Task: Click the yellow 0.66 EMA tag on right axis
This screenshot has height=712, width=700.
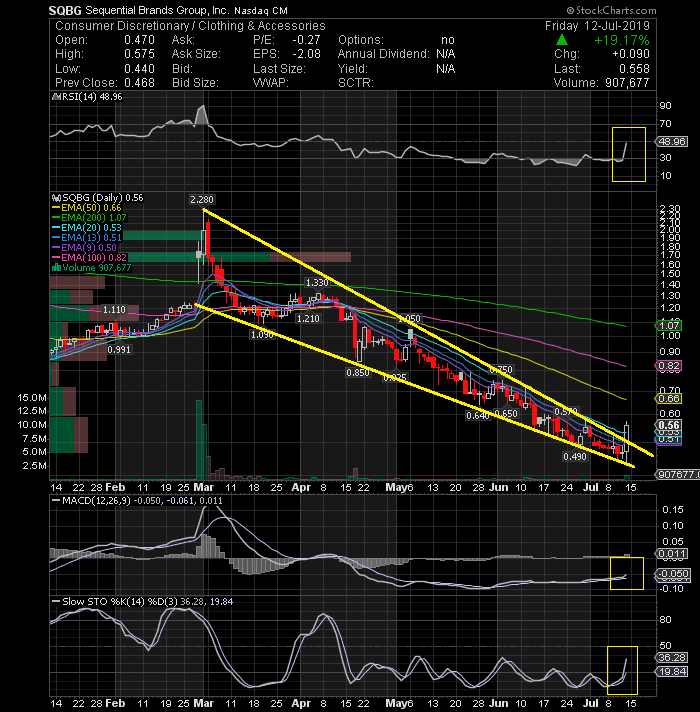Action: [x=669, y=398]
